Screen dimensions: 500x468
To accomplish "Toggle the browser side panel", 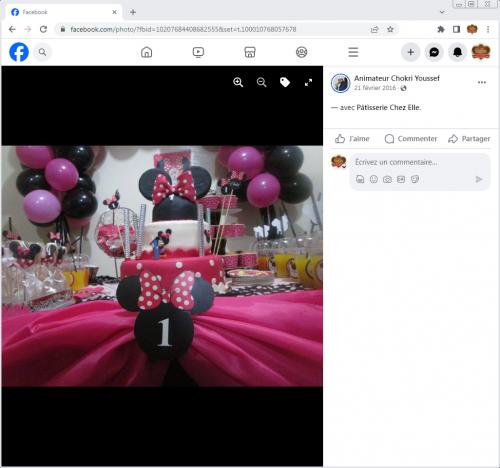I will pyautogui.click(x=456, y=29).
